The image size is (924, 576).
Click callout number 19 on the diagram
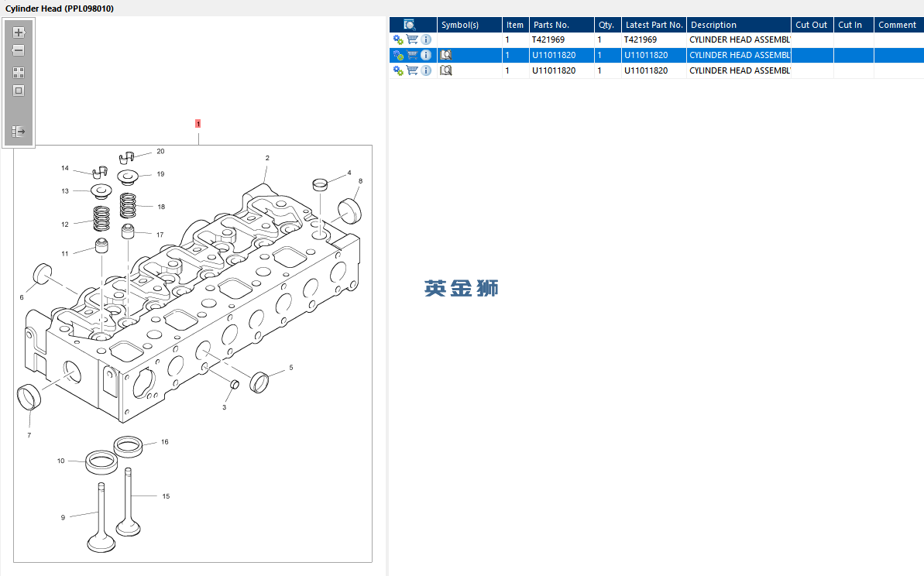[x=160, y=173]
